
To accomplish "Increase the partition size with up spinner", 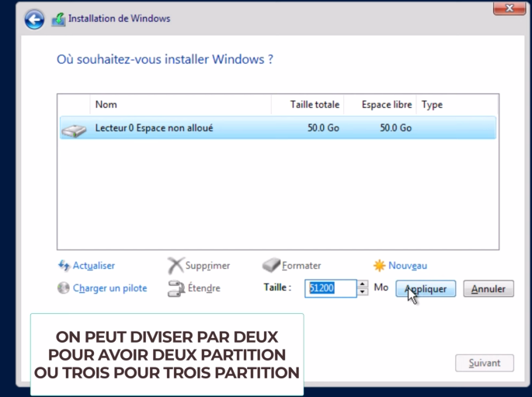I will [363, 284].
